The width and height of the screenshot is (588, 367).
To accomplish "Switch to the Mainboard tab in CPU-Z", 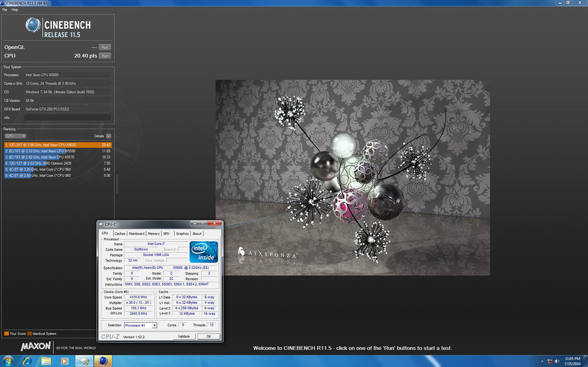I will pos(137,233).
